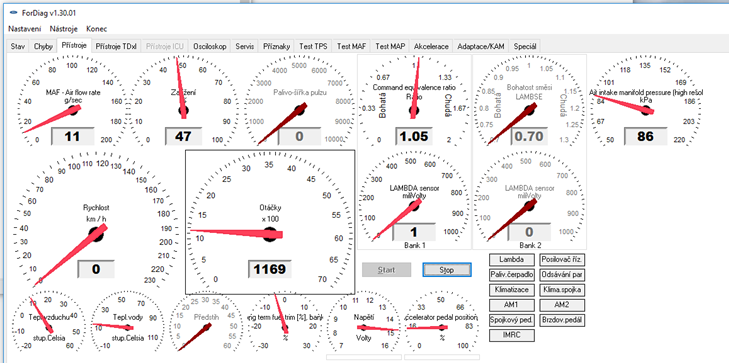Click the Brzdov.pedál indicator button
Viewport: 729px width, 363px height.
[563, 320]
